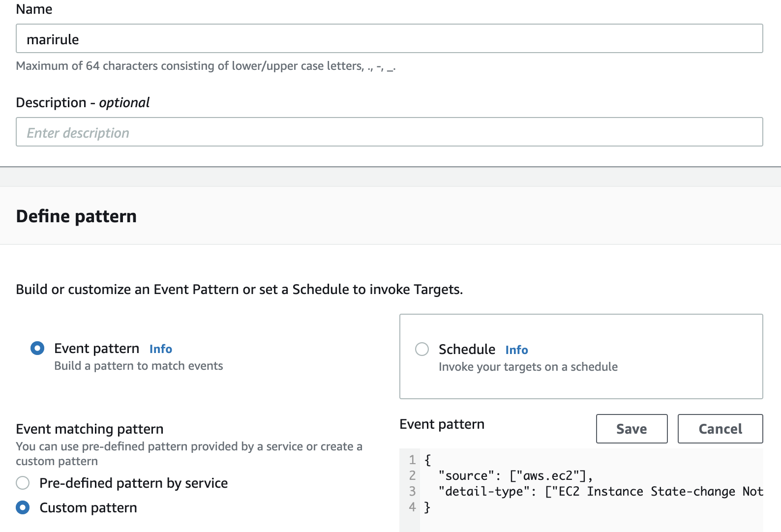This screenshot has height=532, width=781.
Task: Click "Invoke your targets on a schedule" text
Action: [x=528, y=367]
